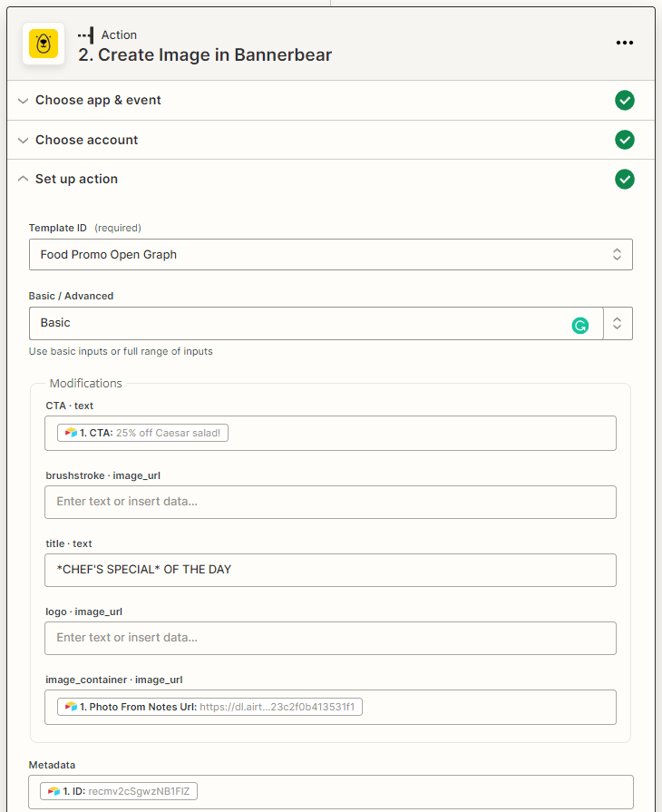Screen dimensions: 662x812
Task: Click the action title 'Create Image in Bannerbear'
Action: tap(205, 54)
